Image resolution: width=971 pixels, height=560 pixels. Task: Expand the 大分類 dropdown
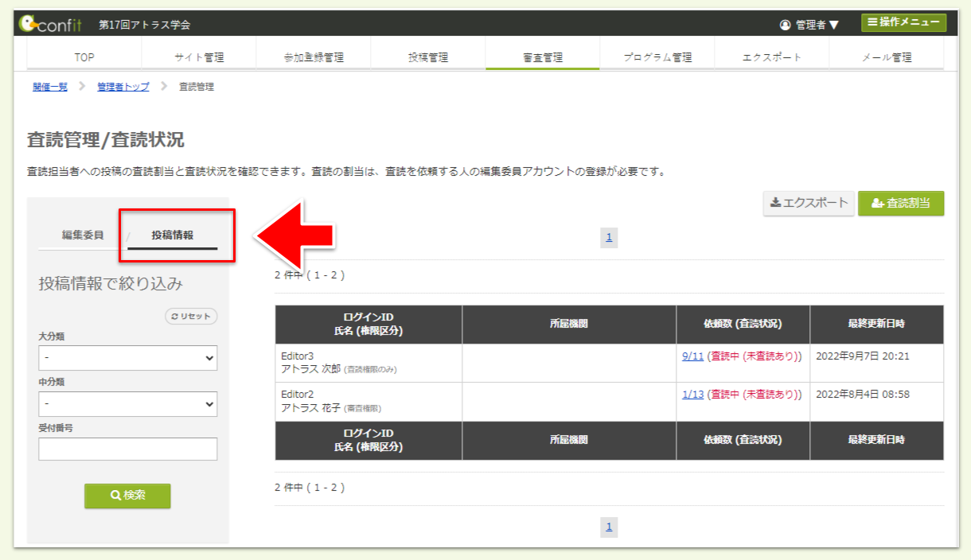127,358
